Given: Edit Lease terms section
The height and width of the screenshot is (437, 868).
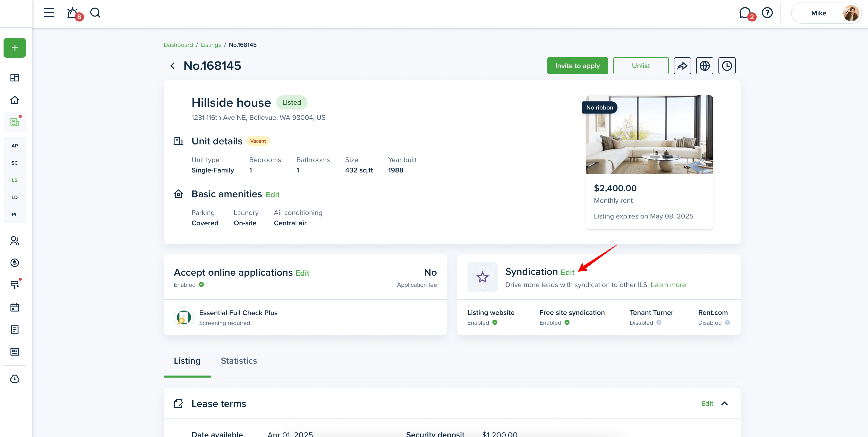Looking at the screenshot, I should 707,403.
